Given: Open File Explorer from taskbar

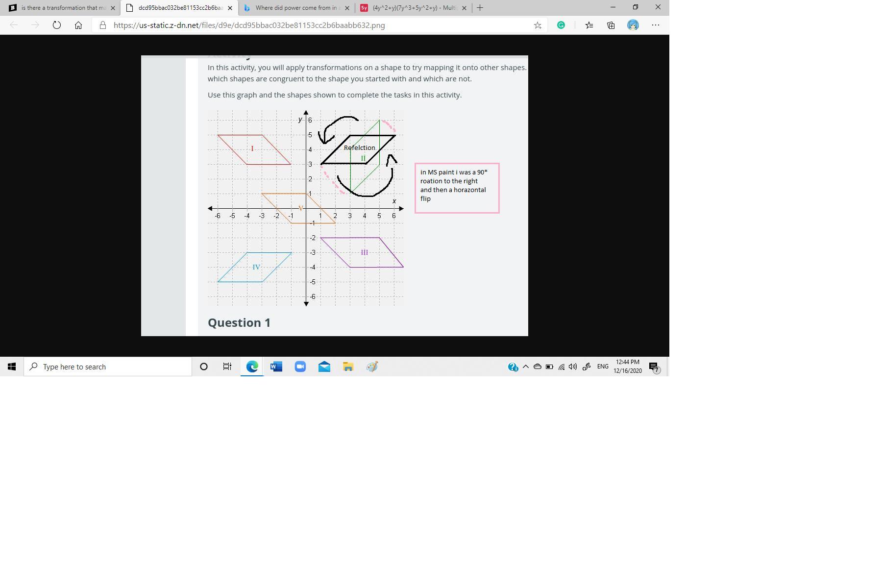Looking at the screenshot, I should [x=348, y=367].
